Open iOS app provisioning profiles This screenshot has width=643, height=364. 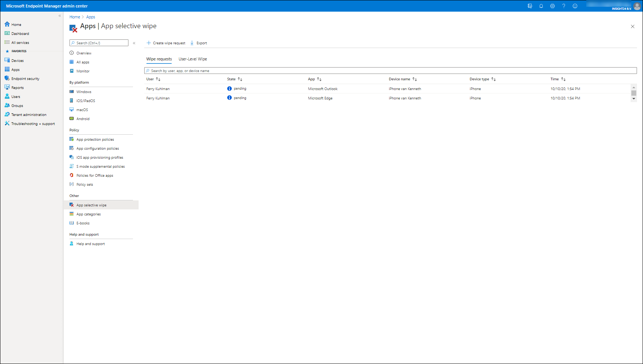click(x=100, y=157)
